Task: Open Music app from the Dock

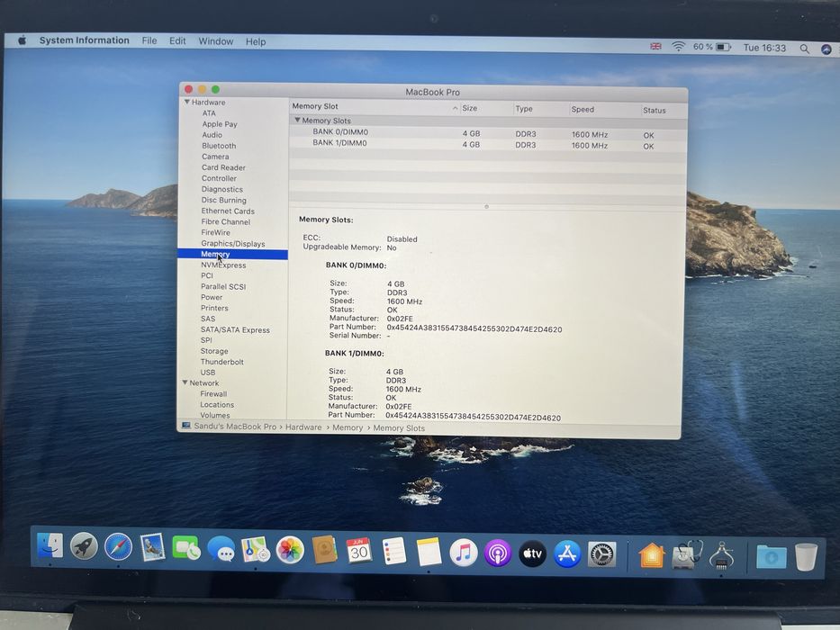Action: pos(464,553)
